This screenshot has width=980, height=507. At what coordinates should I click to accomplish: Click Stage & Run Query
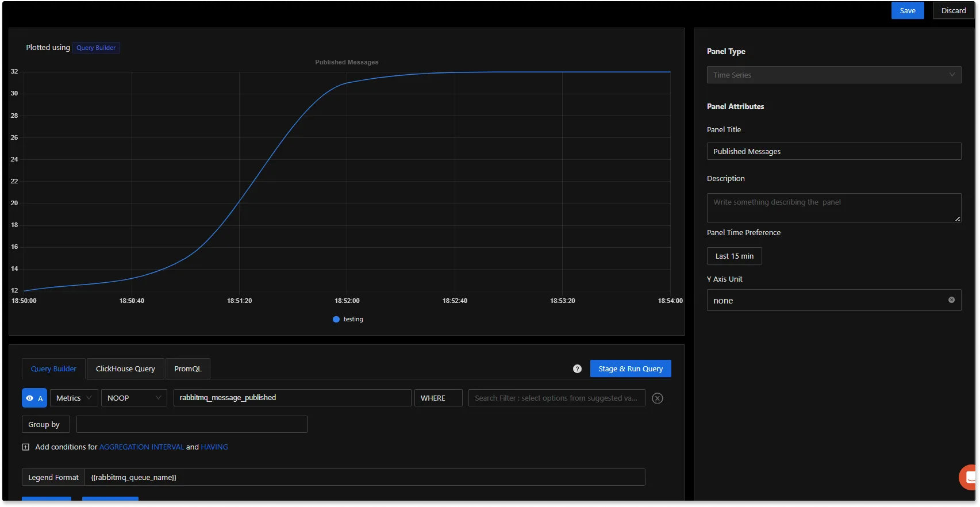(x=631, y=368)
